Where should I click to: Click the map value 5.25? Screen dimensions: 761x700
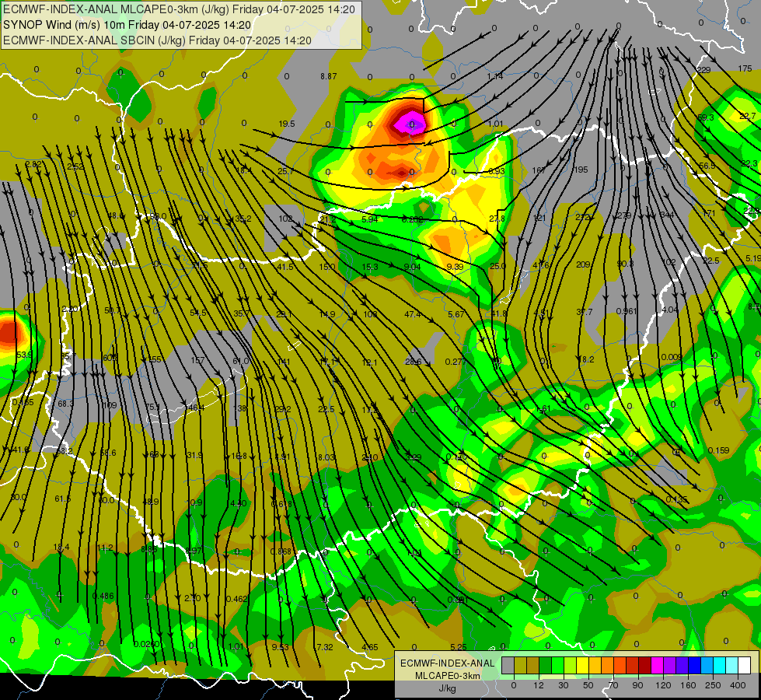click(458, 646)
